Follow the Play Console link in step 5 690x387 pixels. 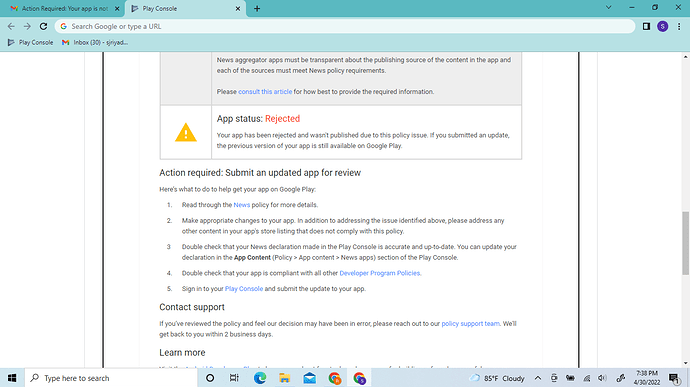(x=244, y=289)
